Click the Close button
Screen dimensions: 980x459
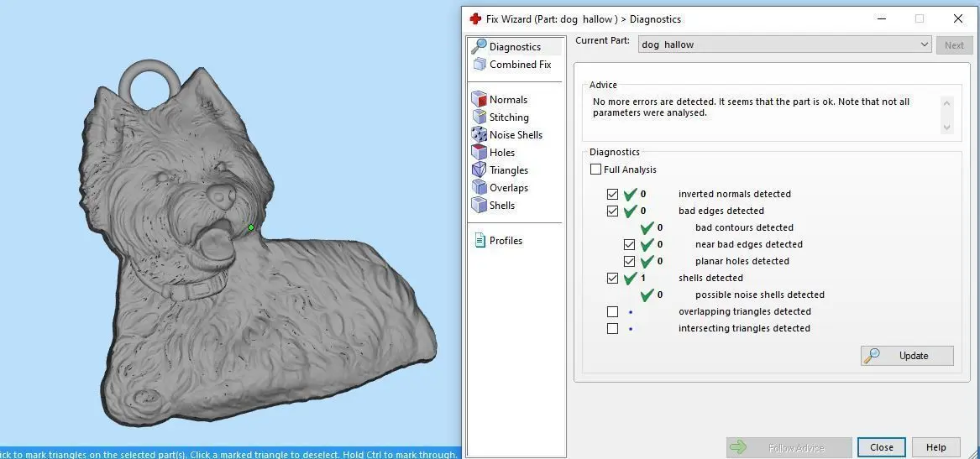881,447
